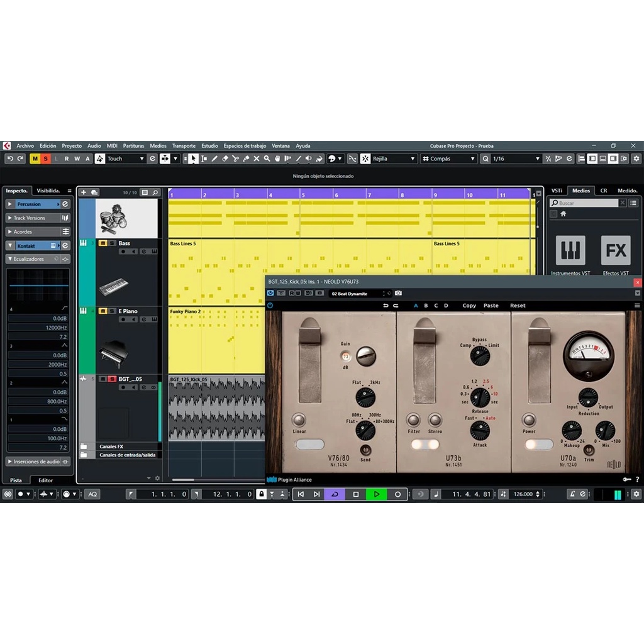Select the Draw pencil tool
Screen dimensions: 644x644
click(214, 158)
